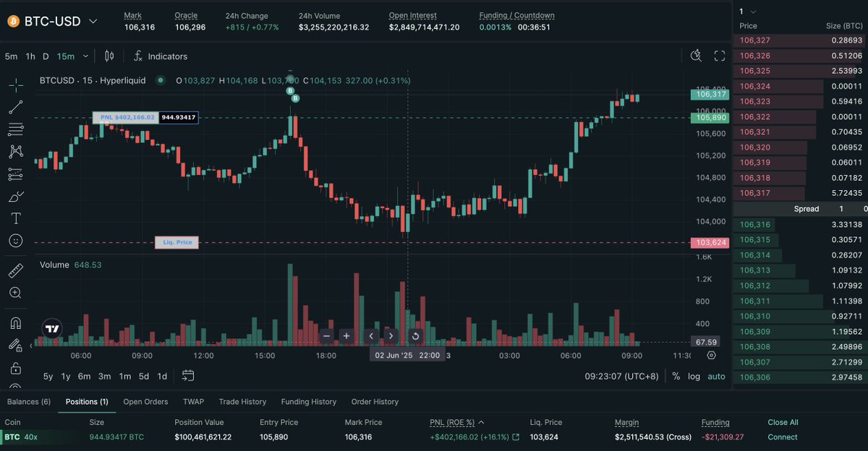The width and height of the screenshot is (868, 451).
Task: Select the trend line drawing tool
Action: coord(15,108)
